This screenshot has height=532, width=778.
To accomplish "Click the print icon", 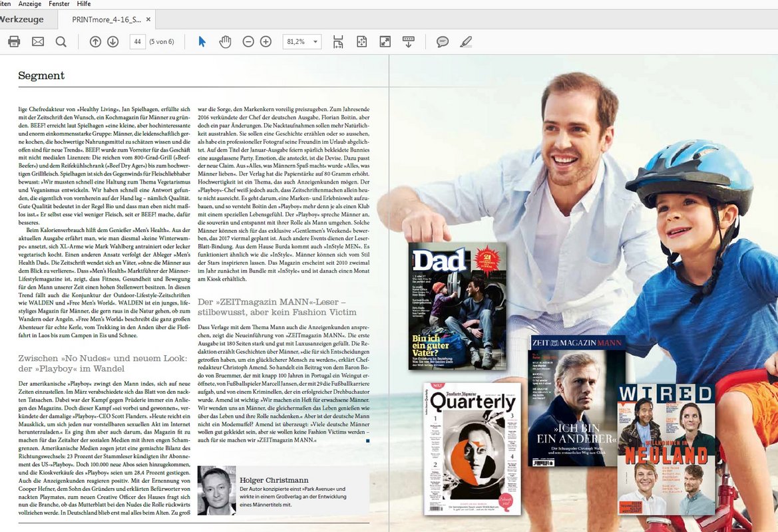I will coord(13,42).
